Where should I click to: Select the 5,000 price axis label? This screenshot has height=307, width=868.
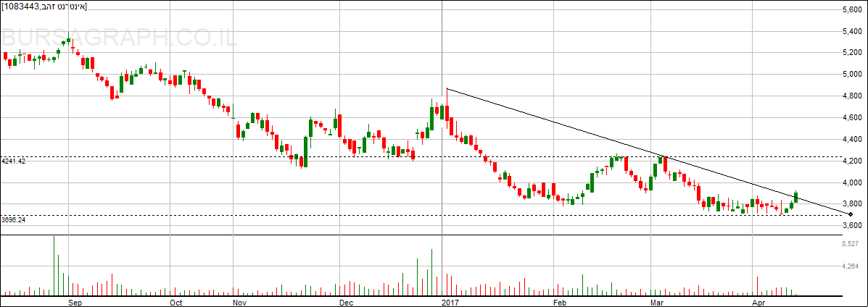coord(853,75)
